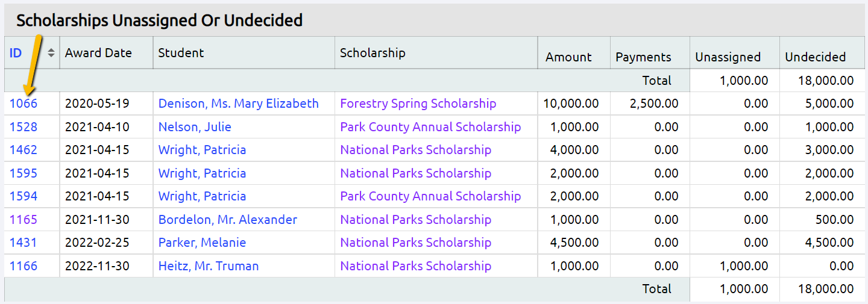The height and width of the screenshot is (304, 868).
Task: Open scholarship record 1431
Action: point(24,243)
